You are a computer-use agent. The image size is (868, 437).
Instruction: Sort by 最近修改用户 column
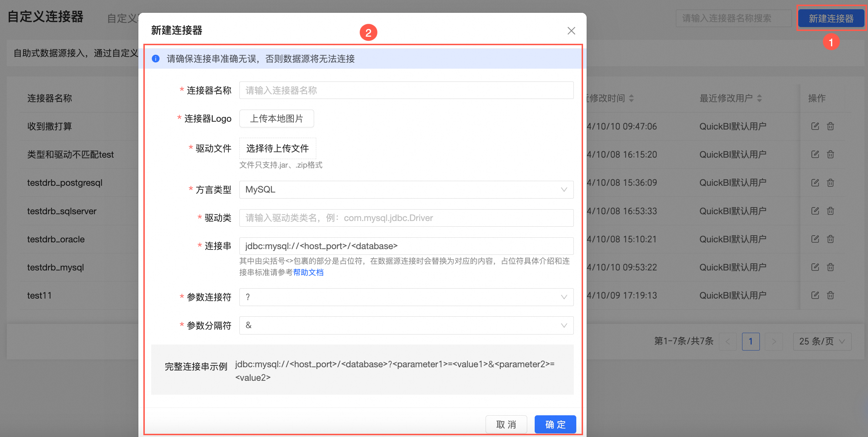point(759,98)
